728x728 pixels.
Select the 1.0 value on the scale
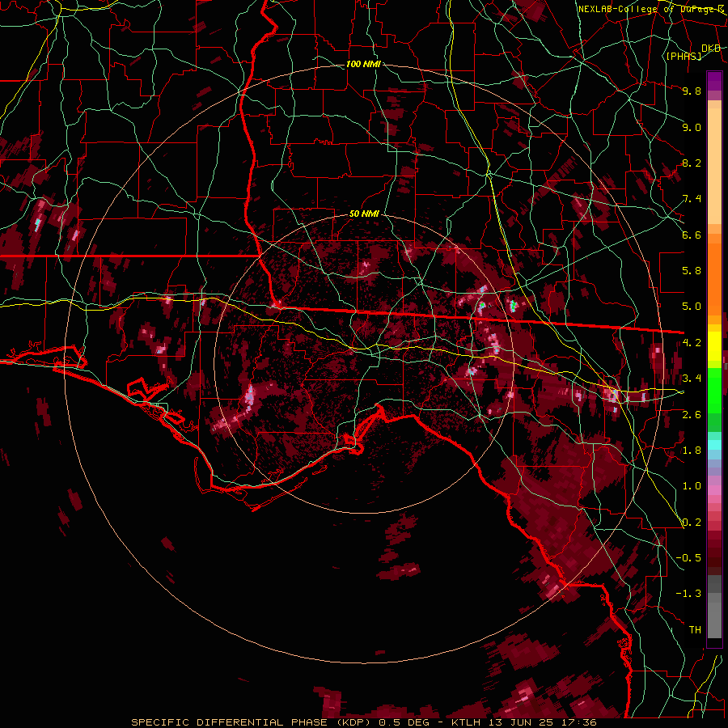coord(692,486)
